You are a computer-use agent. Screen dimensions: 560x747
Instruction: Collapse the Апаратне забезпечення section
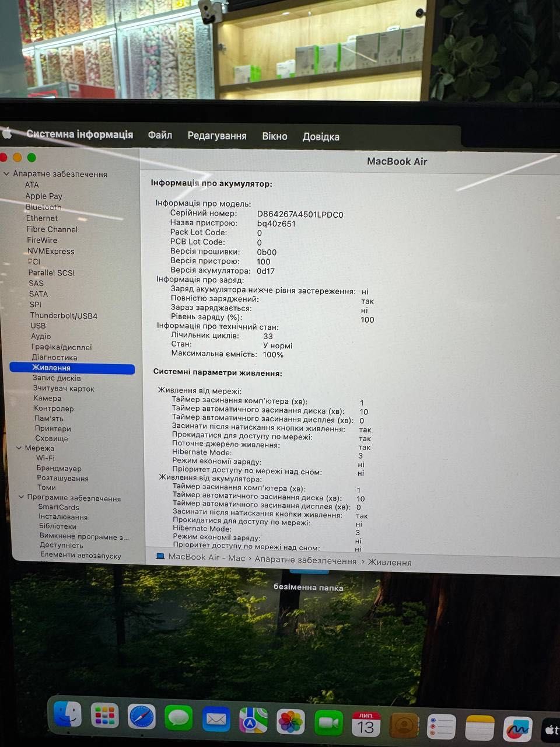pyautogui.click(x=6, y=174)
